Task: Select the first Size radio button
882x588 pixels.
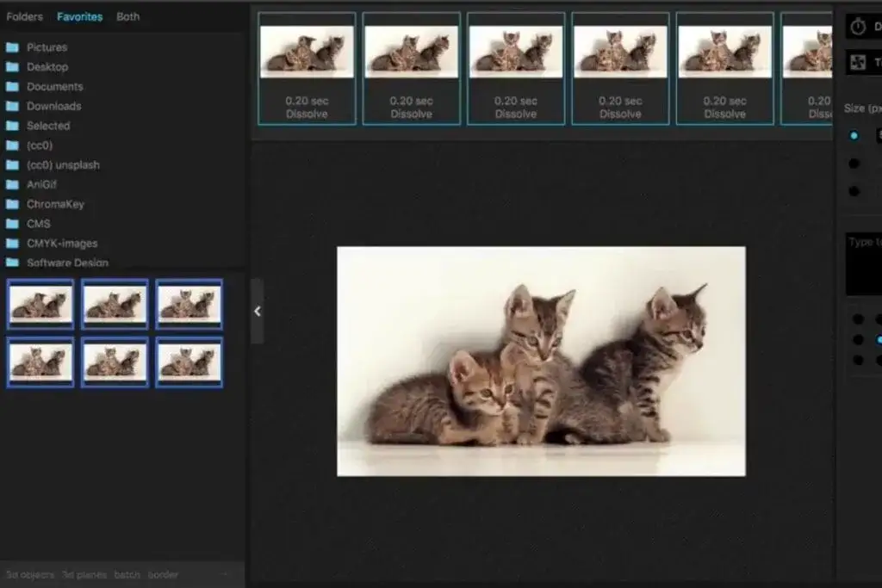Action: [854, 135]
